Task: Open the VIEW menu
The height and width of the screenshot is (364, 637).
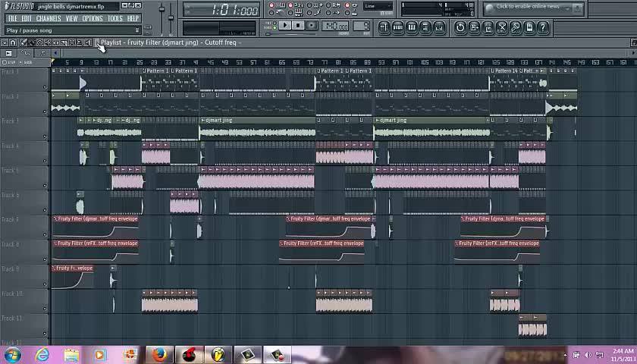Action: [x=71, y=19]
